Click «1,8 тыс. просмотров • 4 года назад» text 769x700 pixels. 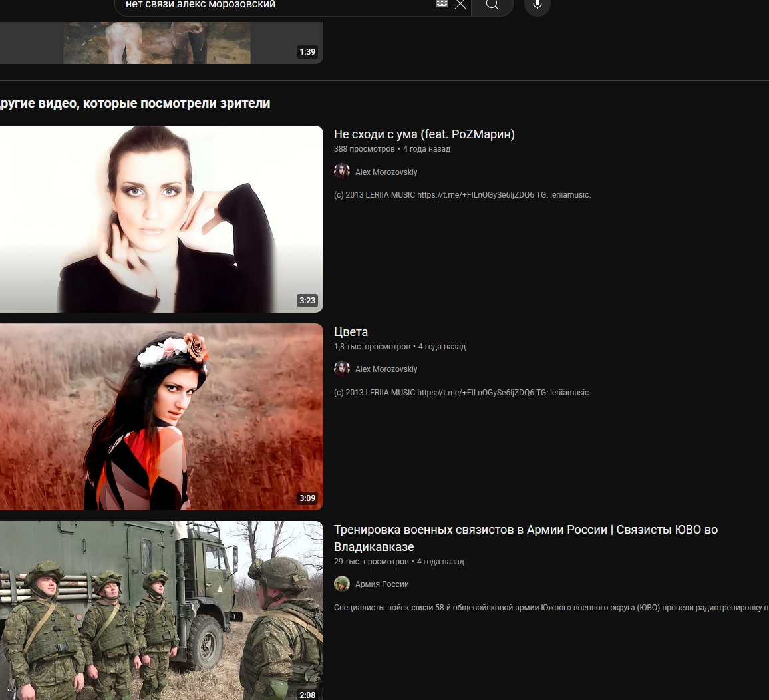coord(400,347)
